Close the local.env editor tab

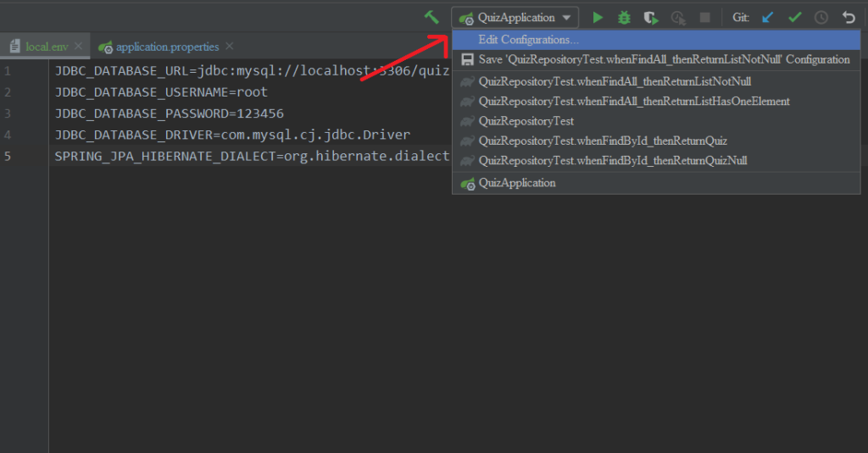pos(78,47)
